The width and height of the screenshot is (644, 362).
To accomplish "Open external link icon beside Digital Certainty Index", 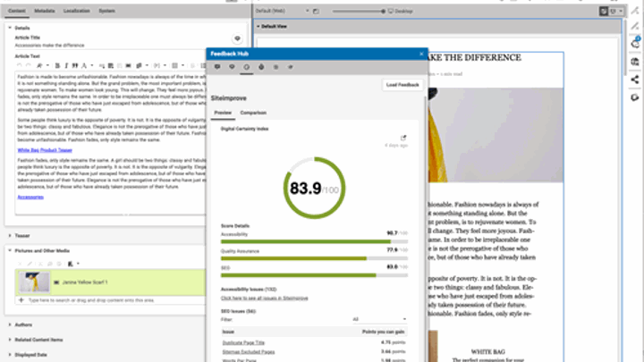I will click(403, 138).
